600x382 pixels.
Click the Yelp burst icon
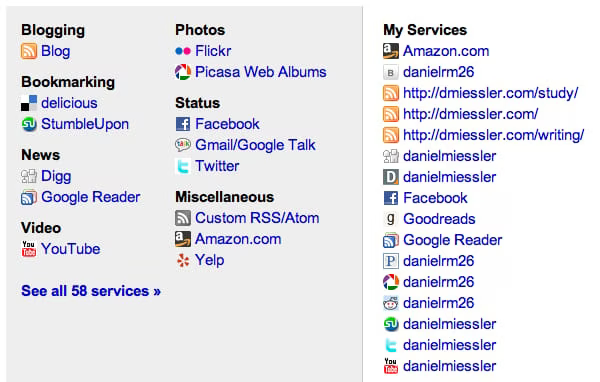point(183,260)
